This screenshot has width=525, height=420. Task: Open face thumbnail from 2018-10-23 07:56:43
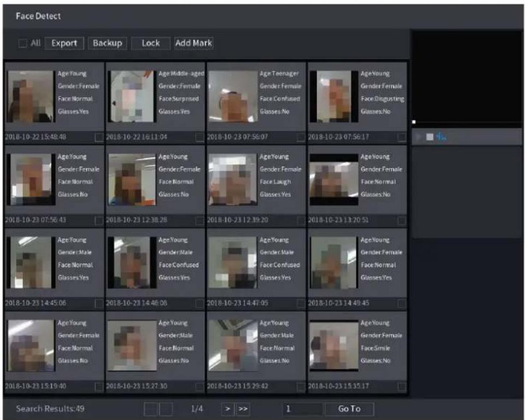(x=31, y=179)
